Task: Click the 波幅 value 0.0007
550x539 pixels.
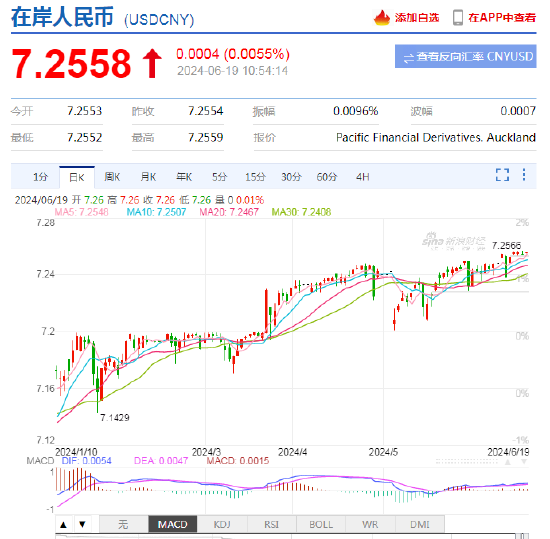Action: [x=518, y=111]
